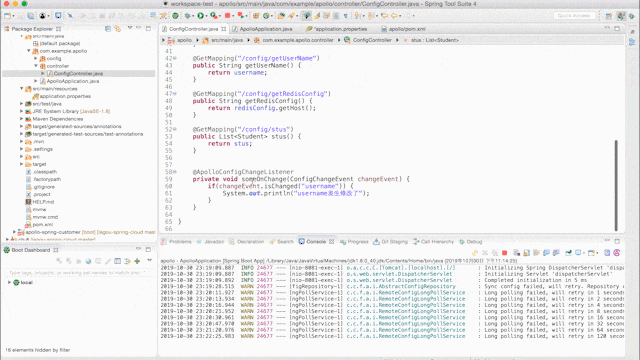This screenshot has height=360, width=640.
Task: Click the com.example.apollo.controller breadcrumb
Action: (298, 40)
